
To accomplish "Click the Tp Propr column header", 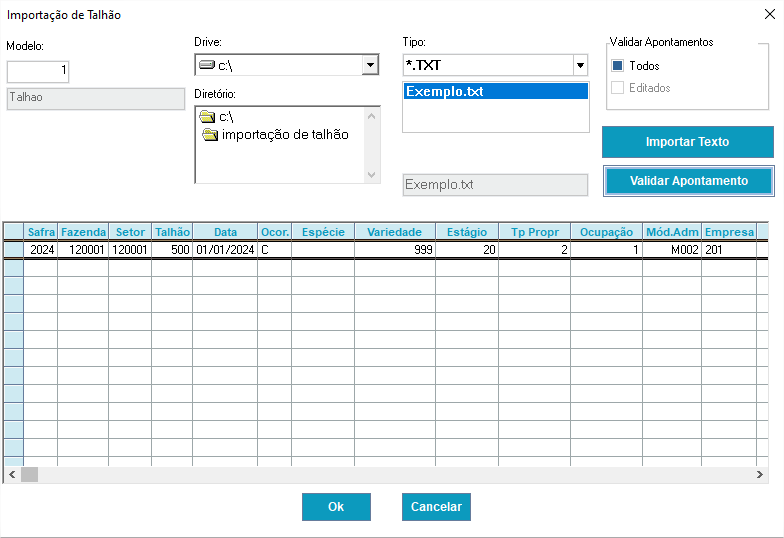I will pos(534,232).
